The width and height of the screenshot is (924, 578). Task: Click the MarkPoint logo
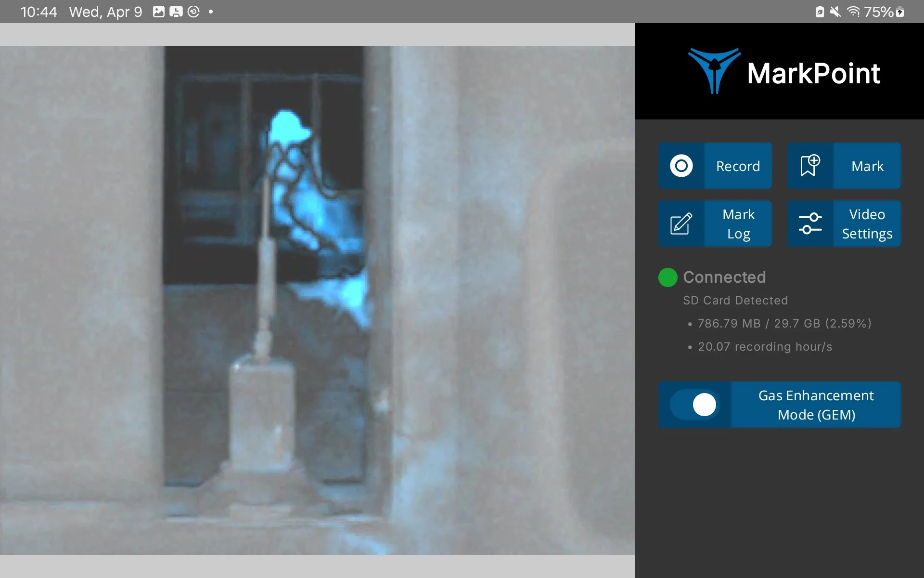pyautogui.click(x=783, y=72)
